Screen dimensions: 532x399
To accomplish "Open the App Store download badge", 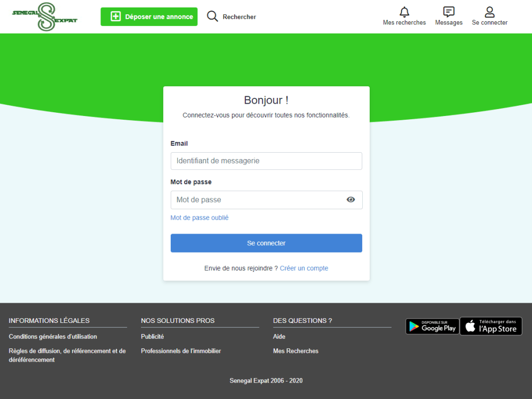I will point(491,327).
